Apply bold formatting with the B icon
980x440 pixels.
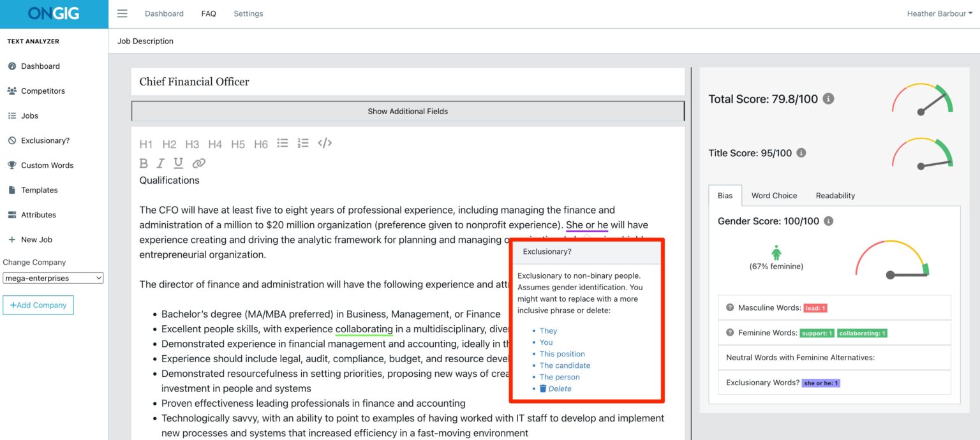click(x=144, y=163)
